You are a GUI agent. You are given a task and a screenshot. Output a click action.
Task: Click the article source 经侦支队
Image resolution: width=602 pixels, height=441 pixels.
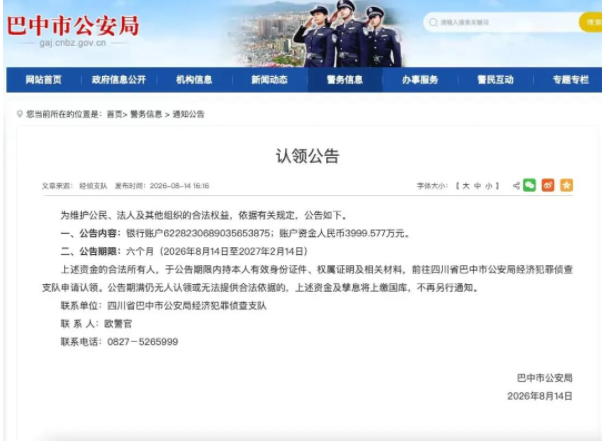coord(93,186)
